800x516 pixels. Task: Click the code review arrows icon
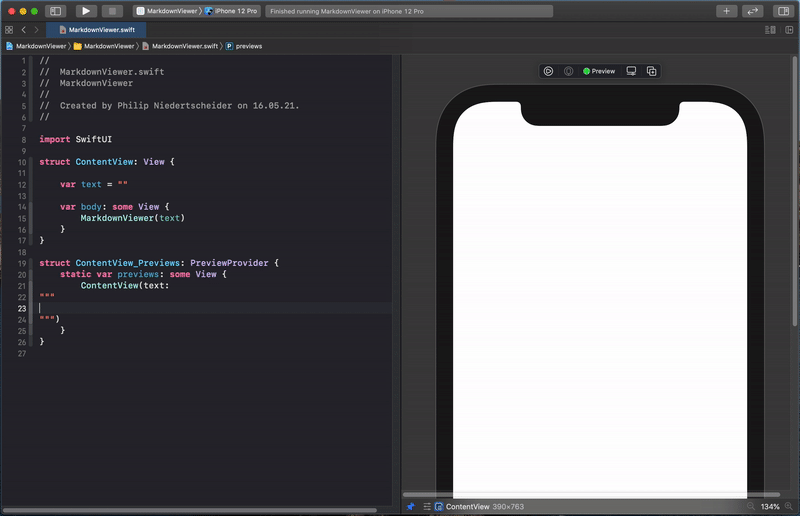click(x=752, y=11)
